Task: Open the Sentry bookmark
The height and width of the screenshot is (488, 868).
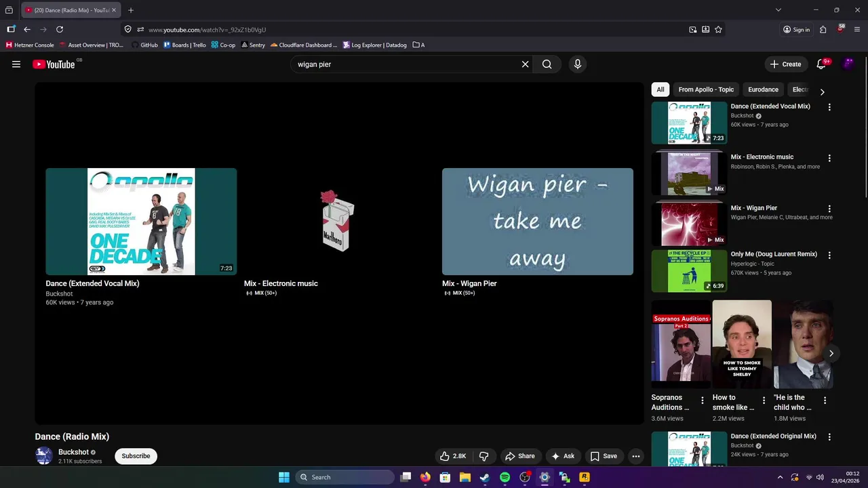Action: pyautogui.click(x=253, y=45)
